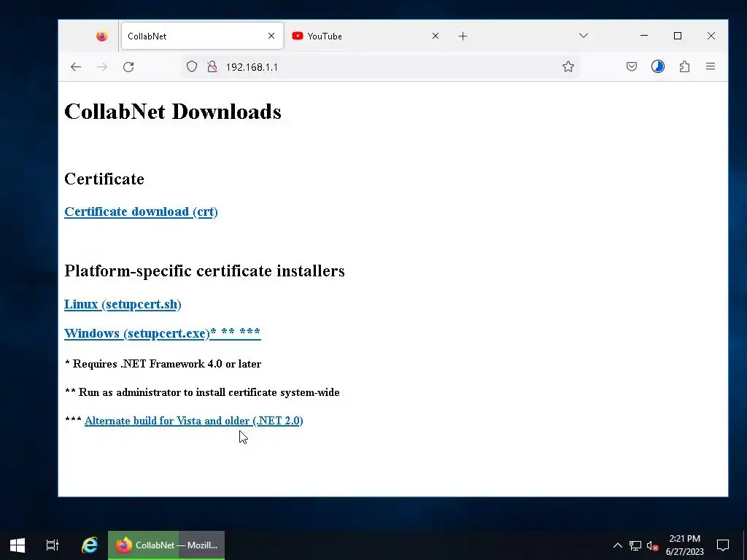This screenshot has width=747, height=560.
Task: Open Alternate build for Vista and older link
Action: coord(194,421)
